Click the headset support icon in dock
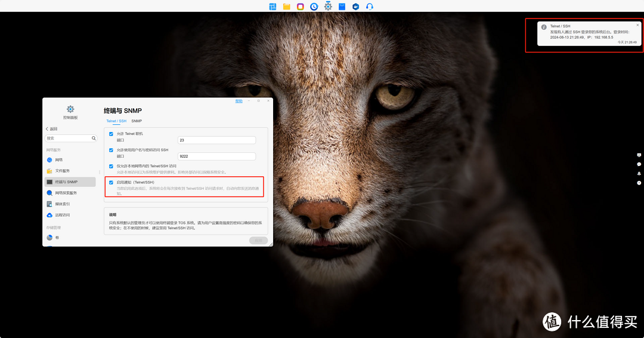This screenshot has height=338, width=644. tap(370, 7)
